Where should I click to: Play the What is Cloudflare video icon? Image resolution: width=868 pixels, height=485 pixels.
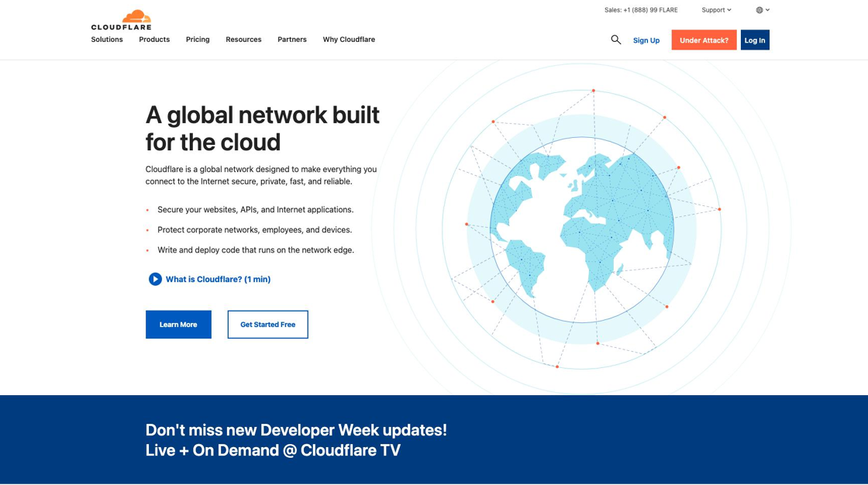[155, 279]
